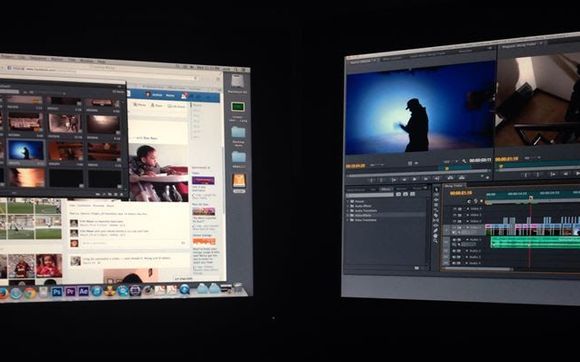
Task: Expand the Video Effects folder
Action: (x=348, y=215)
